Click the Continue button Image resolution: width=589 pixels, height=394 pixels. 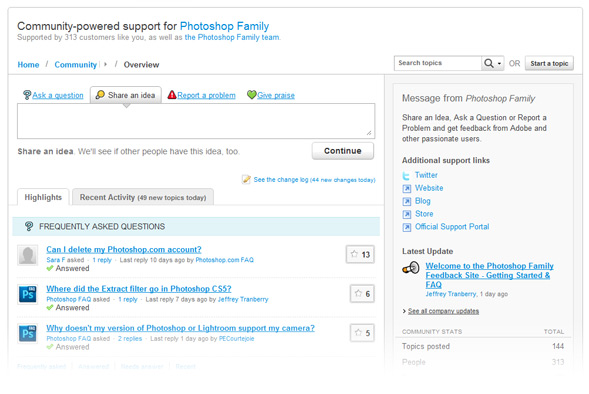(x=343, y=151)
